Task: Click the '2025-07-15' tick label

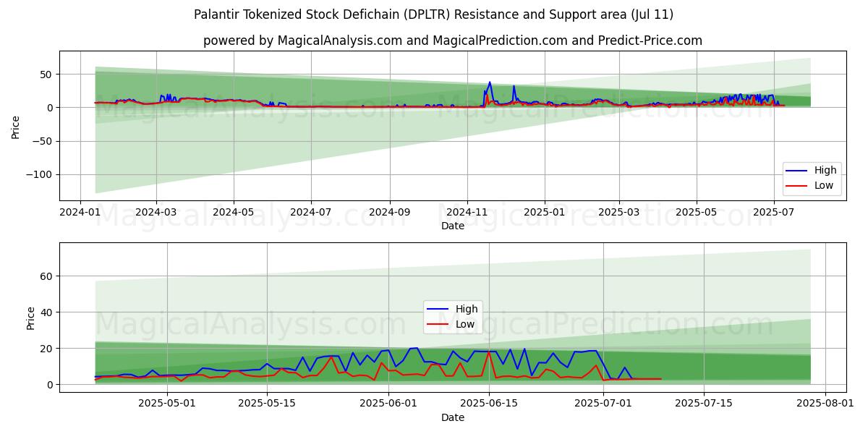Action: pos(704,404)
